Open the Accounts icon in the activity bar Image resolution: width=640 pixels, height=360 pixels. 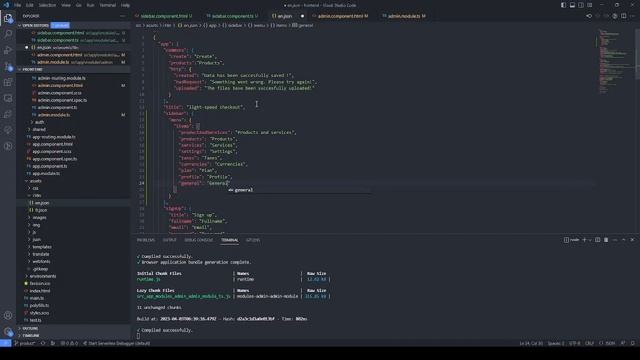(x=8, y=315)
